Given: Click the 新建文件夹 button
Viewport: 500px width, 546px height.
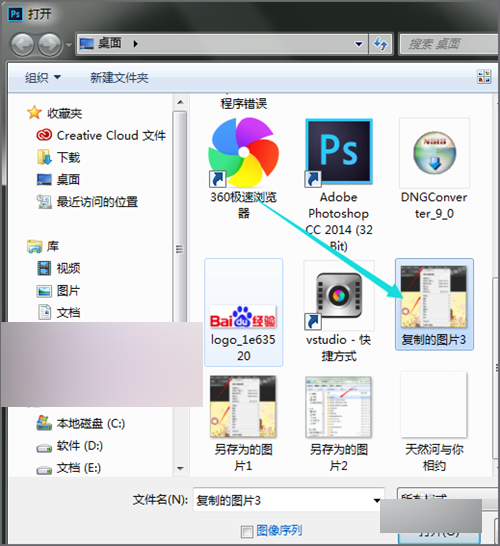Looking at the screenshot, I should [x=119, y=78].
